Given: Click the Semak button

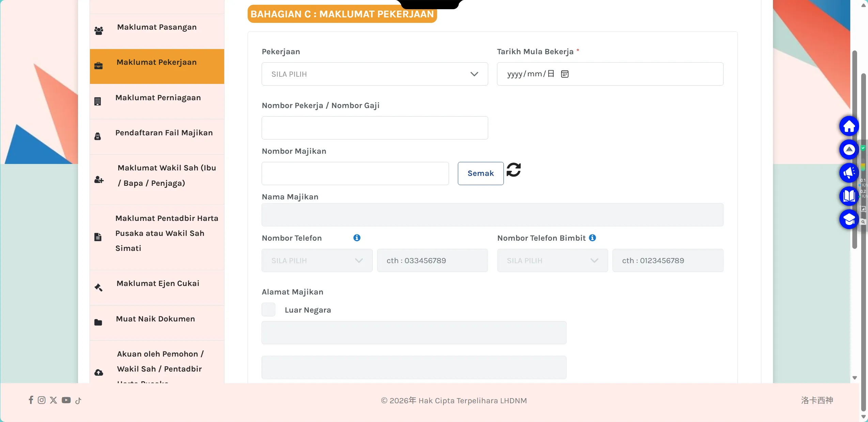Looking at the screenshot, I should [480, 173].
